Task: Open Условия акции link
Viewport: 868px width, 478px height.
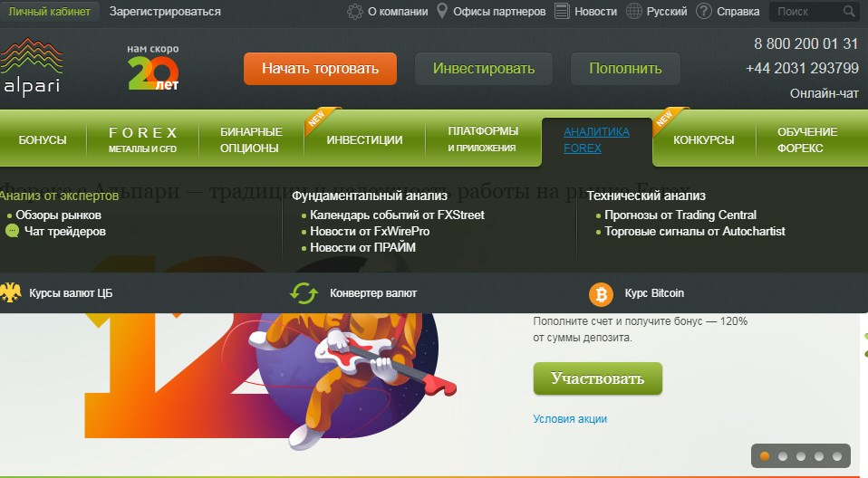Action: coord(570,419)
